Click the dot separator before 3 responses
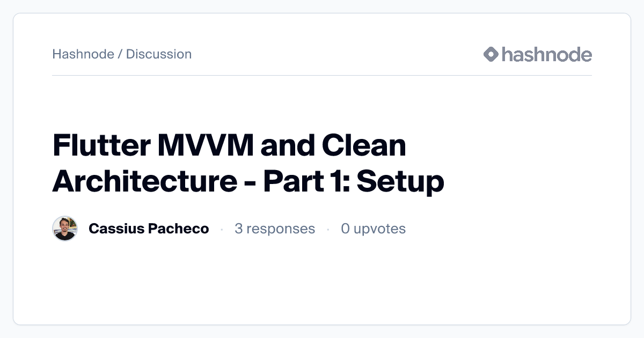This screenshot has height=338, width=644. 222,229
